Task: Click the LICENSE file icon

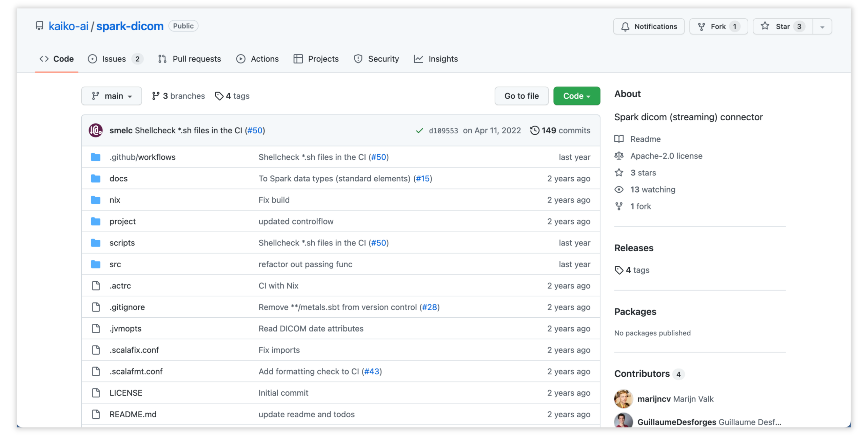Action: (x=96, y=392)
